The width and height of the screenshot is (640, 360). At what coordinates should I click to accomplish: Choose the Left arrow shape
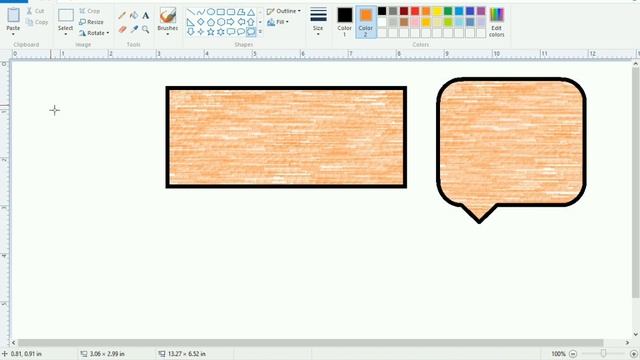(241, 22)
